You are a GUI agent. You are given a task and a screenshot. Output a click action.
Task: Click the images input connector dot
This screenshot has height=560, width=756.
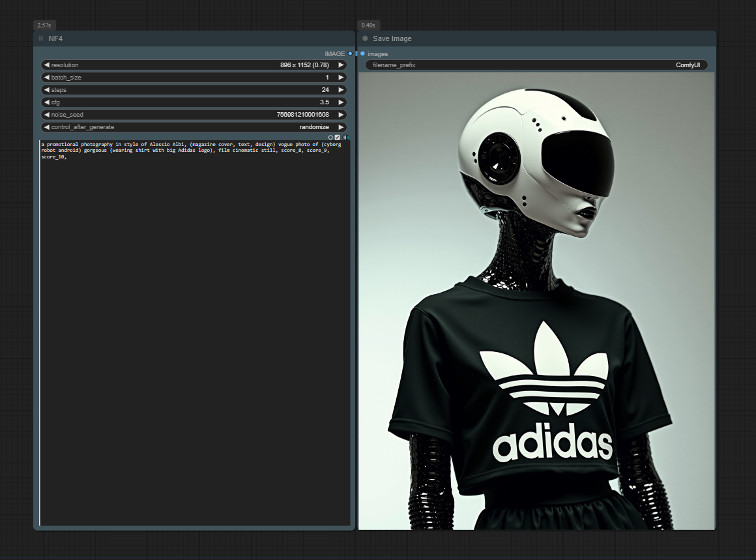(x=362, y=53)
